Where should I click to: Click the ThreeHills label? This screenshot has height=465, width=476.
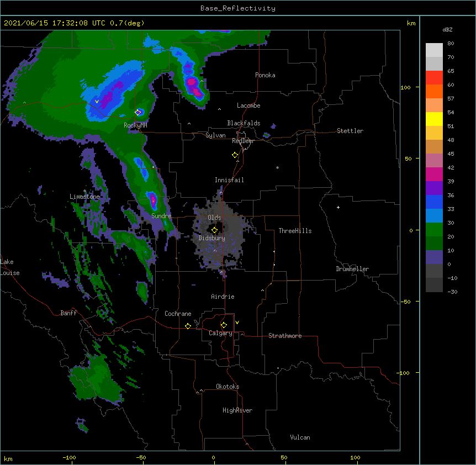(295, 231)
